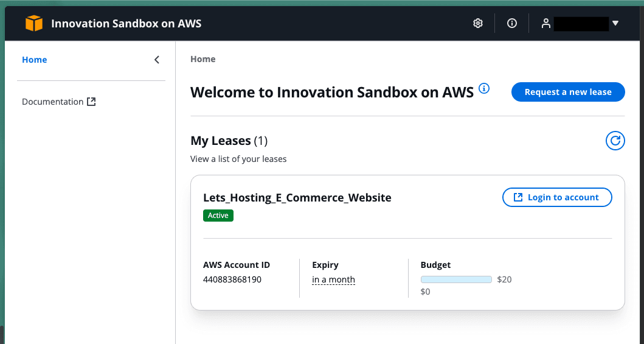
Task: Click the 'in a month' expiry text
Action: click(333, 280)
